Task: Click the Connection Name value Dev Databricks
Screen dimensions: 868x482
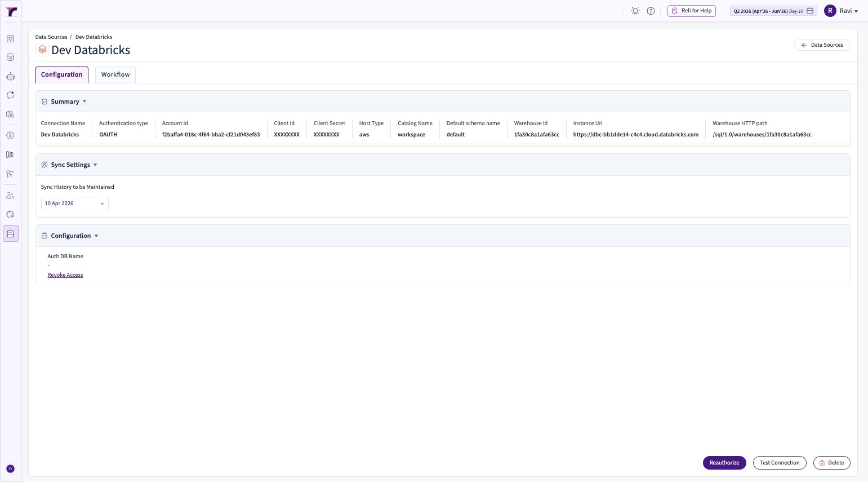Action: (60, 135)
